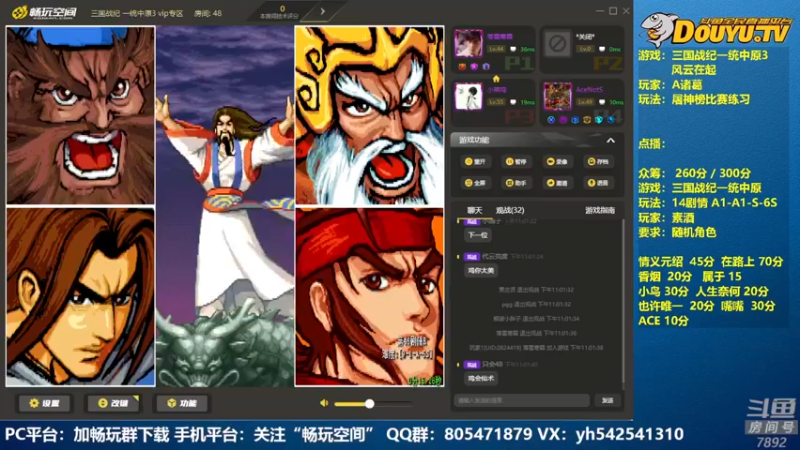Click the 三国战纪 一统中原3 vip专区 title
This screenshot has height=450, width=800.
(x=137, y=13)
